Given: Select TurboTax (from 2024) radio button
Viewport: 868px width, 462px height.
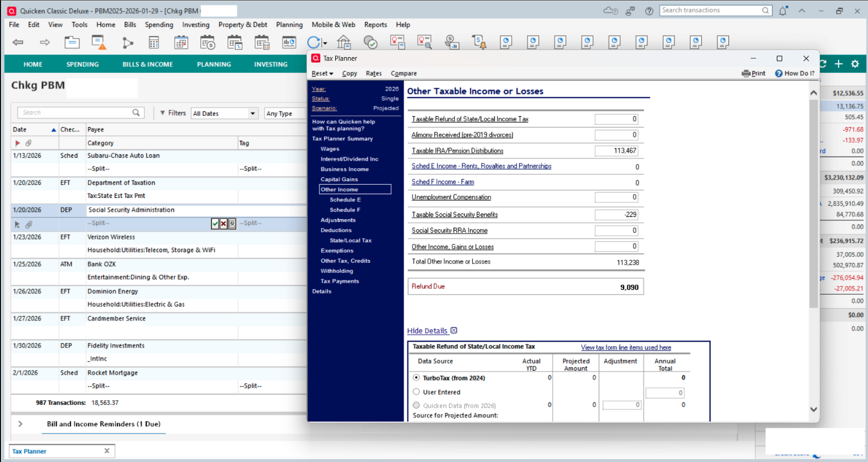Looking at the screenshot, I should click(417, 378).
